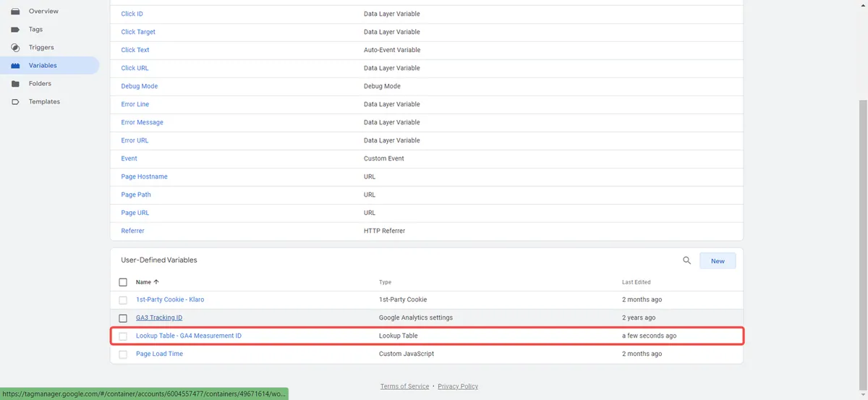Check the 1st-Party Cookie - Klaro checkbox
Image resolution: width=868 pixels, height=400 pixels.
point(123,300)
